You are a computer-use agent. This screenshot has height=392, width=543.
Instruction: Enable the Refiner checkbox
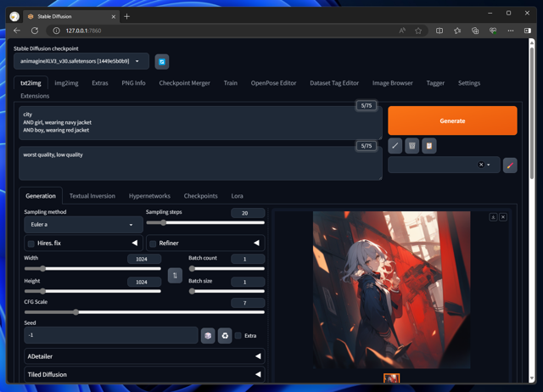pos(153,244)
